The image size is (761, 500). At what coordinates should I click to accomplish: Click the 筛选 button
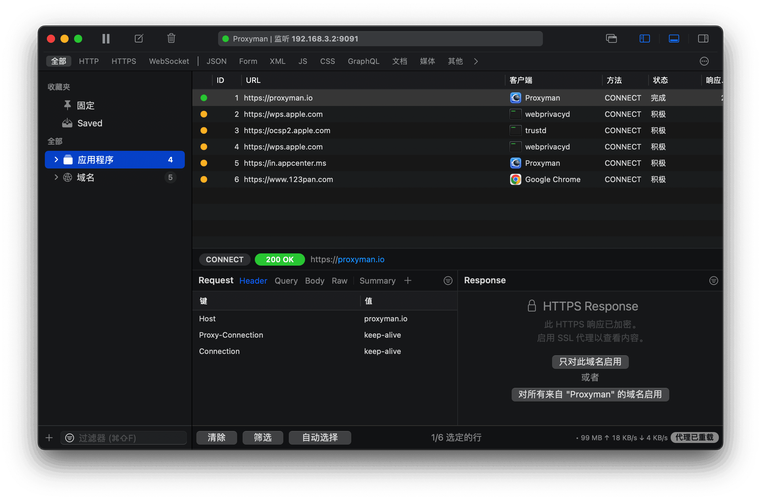click(263, 437)
